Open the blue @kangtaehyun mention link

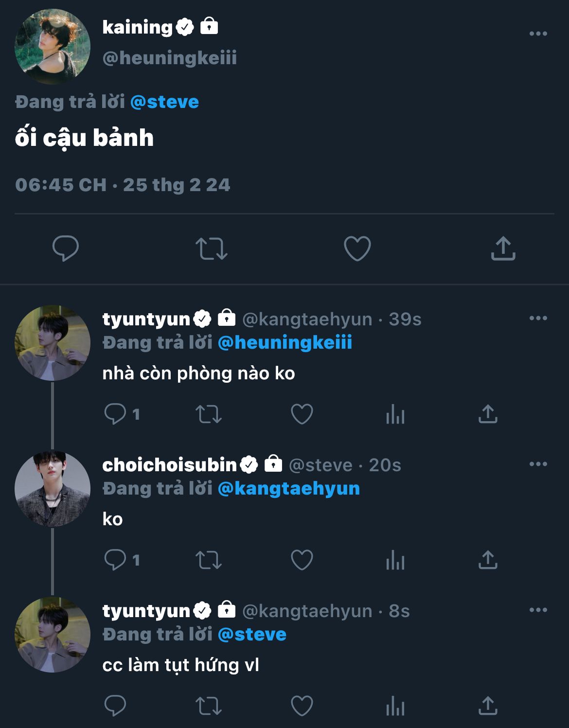coord(288,488)
